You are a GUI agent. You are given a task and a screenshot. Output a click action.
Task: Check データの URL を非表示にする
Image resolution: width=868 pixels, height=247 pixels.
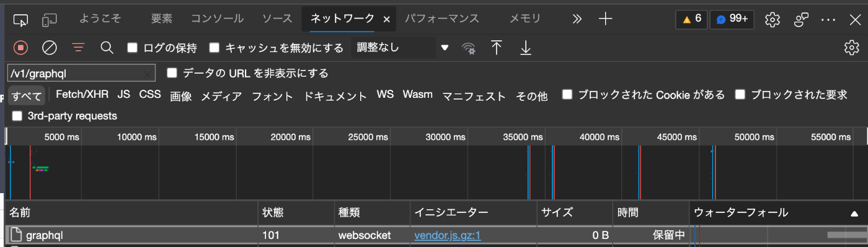[172, 73]
